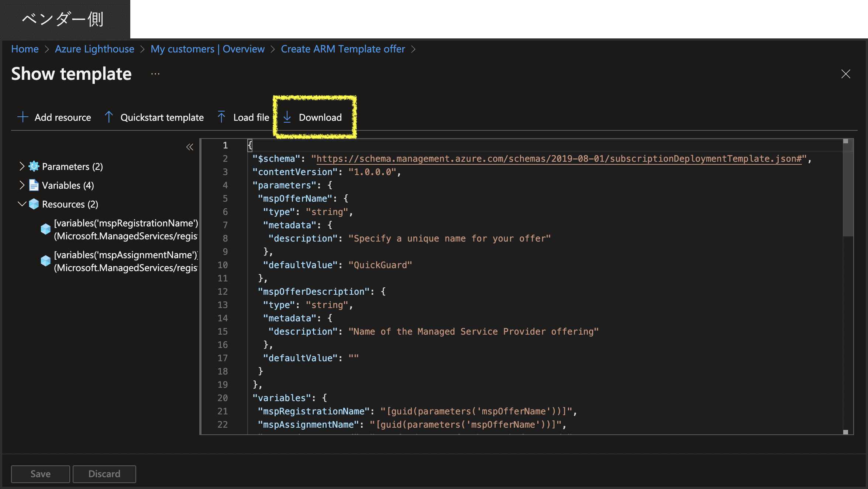
Task: Select the mspAssignmentName resource entry
Action: pos(126,261)
